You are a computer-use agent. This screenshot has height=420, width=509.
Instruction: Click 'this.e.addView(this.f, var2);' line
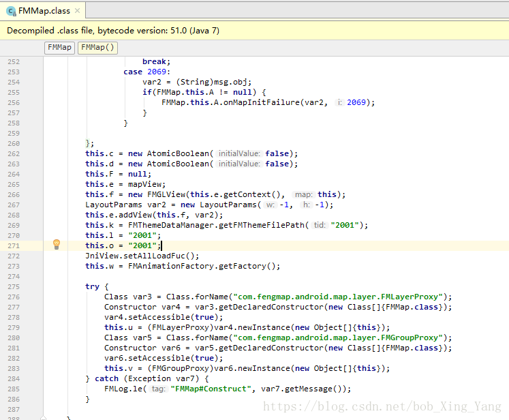click(x=154, y=215)
